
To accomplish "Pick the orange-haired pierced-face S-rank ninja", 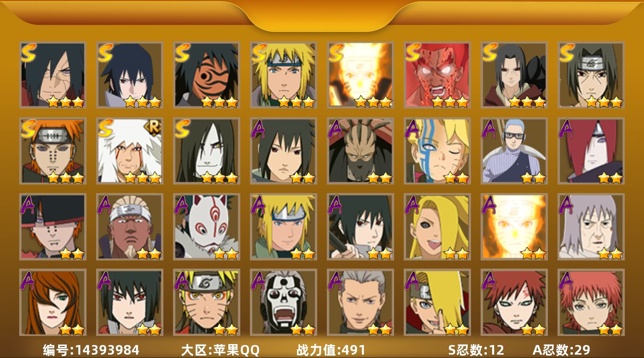I will pos(53,151).
